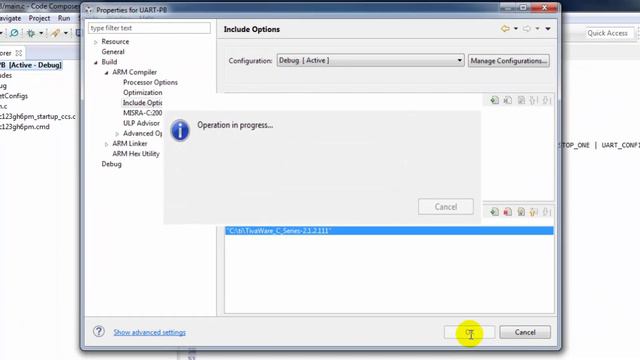This screenshot has width=640, height=360.
Task: Select the TivaWare_C_Series include path entry
Action: [x=389, y=231]
